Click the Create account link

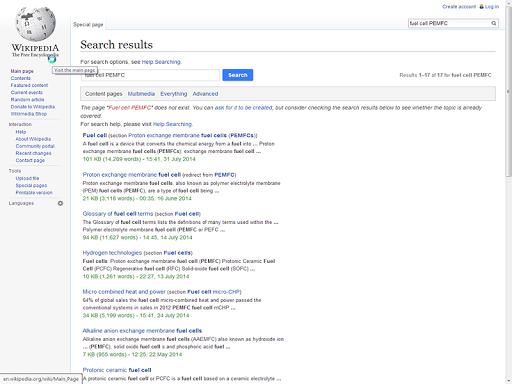point(459,7)
